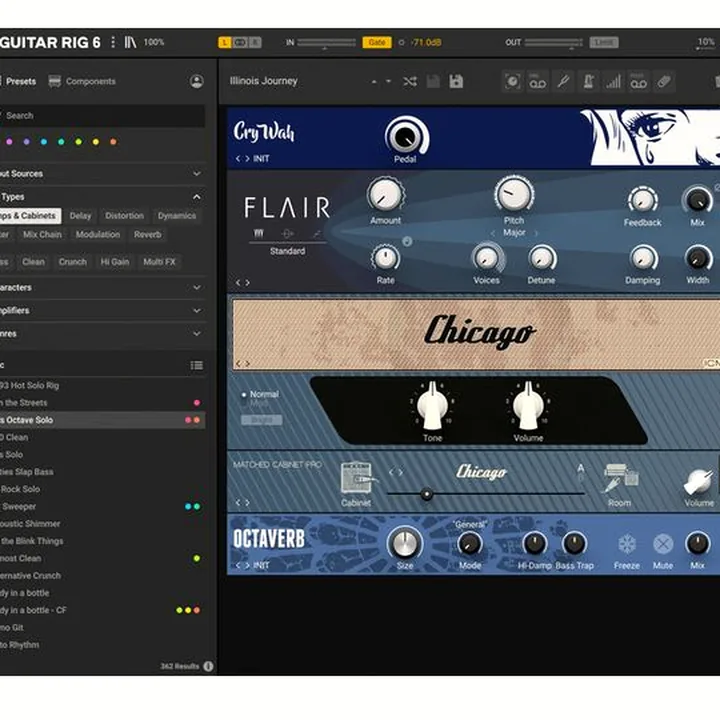Click the Room icon in Matched Cabinet Pro

[620, 478]
